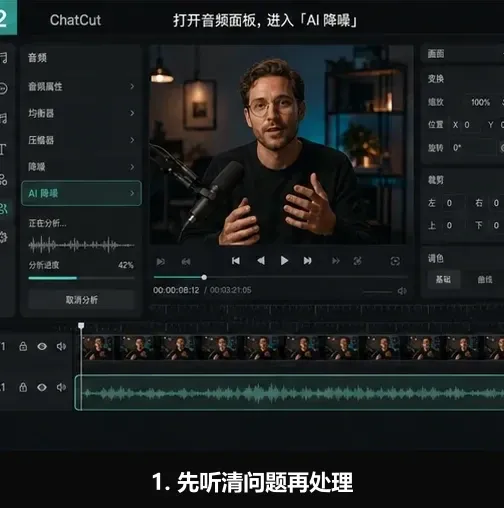This screenshot has height=508, width=504.
Task: Click the reverse play triangle button
Action: point(261,261)
